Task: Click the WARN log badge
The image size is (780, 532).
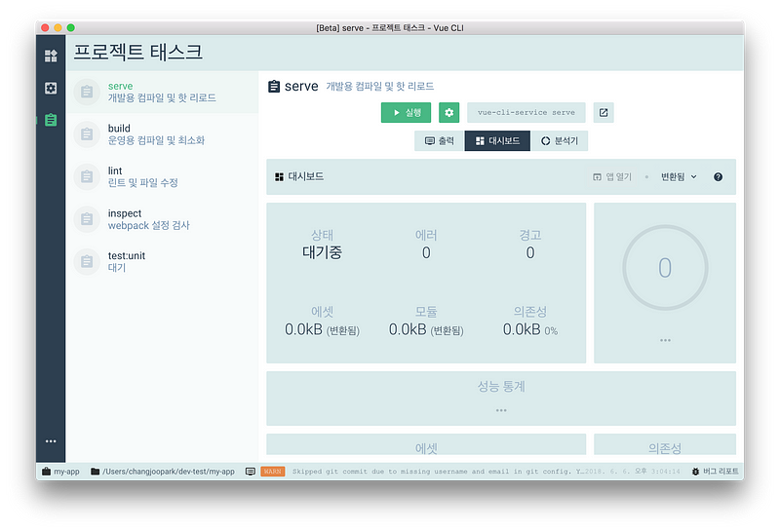Action: coord(273,472)
